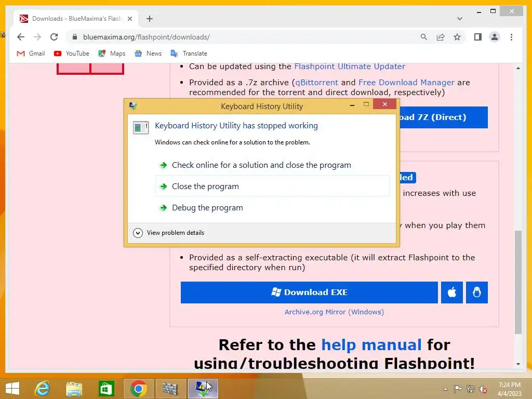Click the page scrollbar up arrow
The image size is (532, 399).
pos(518,68)
